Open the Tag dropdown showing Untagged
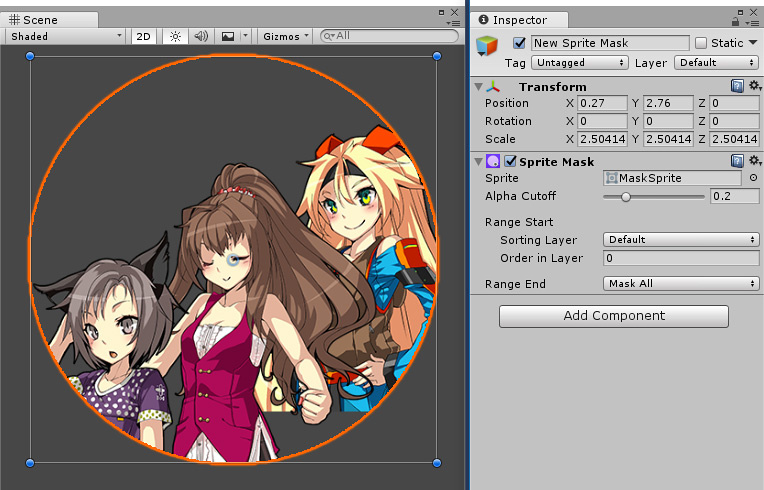 (x=578, y=62)
